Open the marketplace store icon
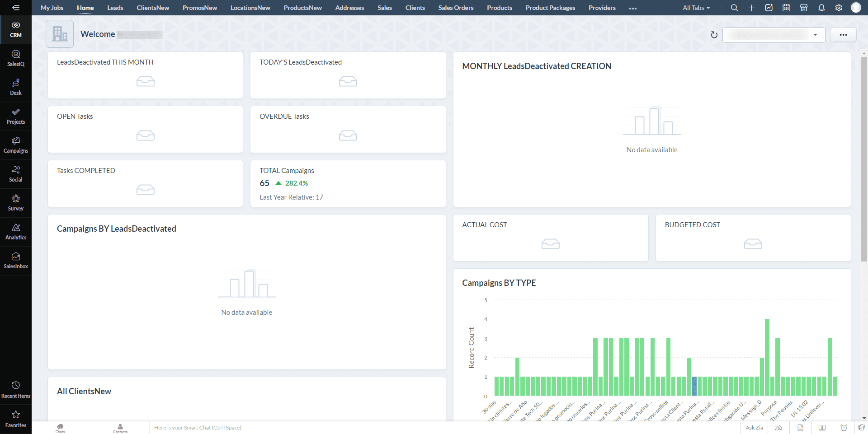The height and width of the screenshot is (434, 868). pos(804,8)
